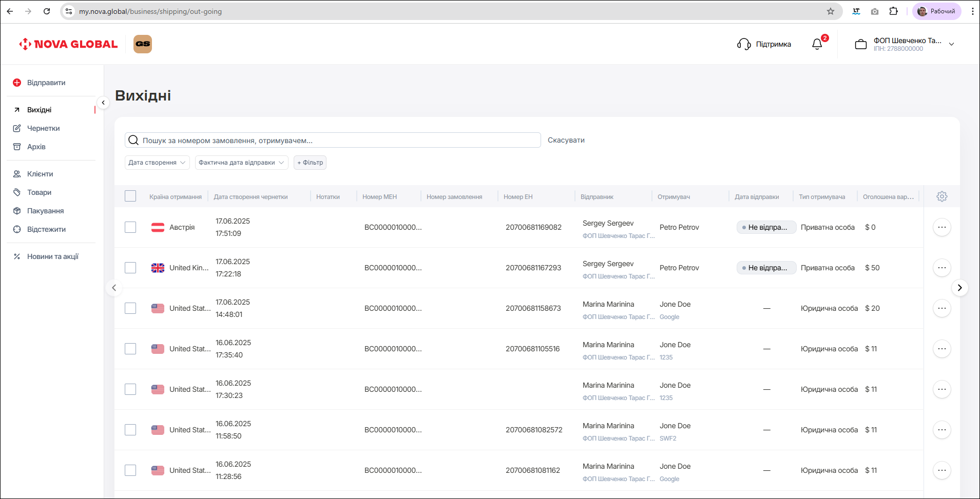Click the declared value $ 50
The image size is (980, 499).
click(872, 268)
